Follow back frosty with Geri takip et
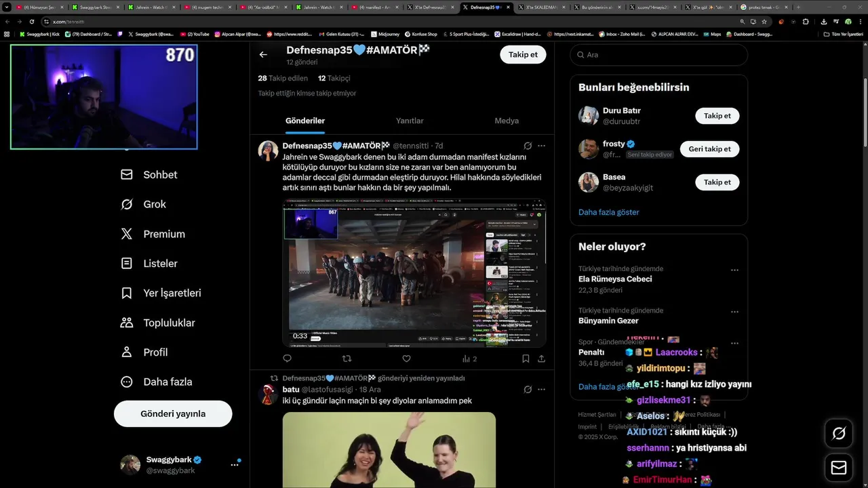 coord(709,149)
